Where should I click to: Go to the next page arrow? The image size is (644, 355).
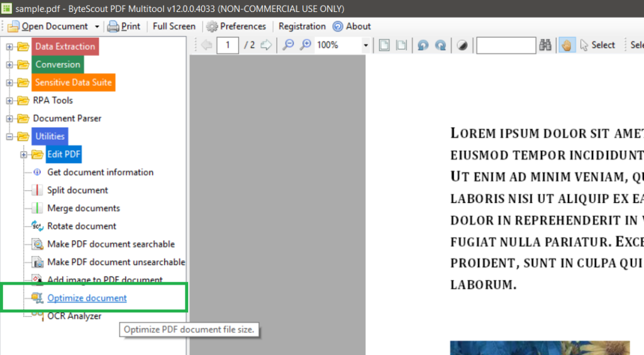point(266,45)
